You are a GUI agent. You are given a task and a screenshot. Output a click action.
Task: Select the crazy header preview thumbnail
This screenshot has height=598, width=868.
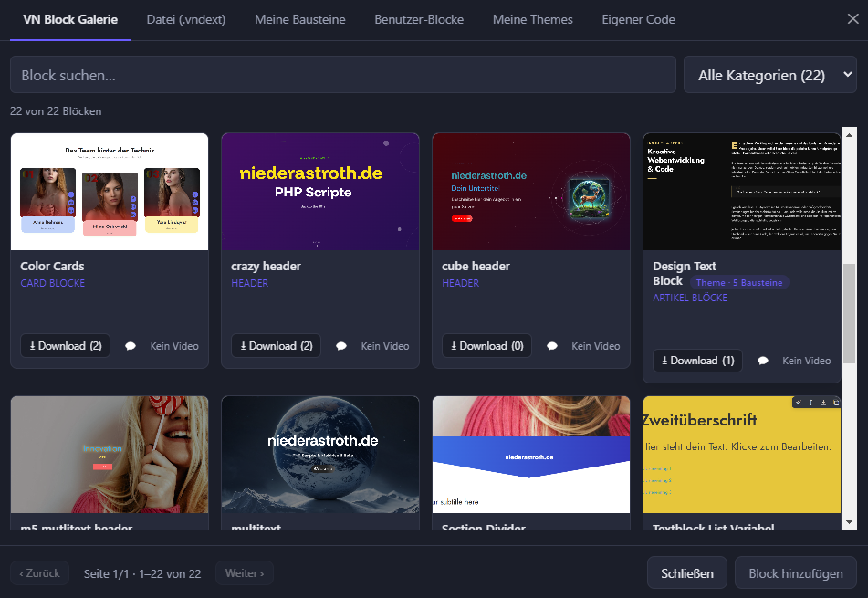point(320,192)
